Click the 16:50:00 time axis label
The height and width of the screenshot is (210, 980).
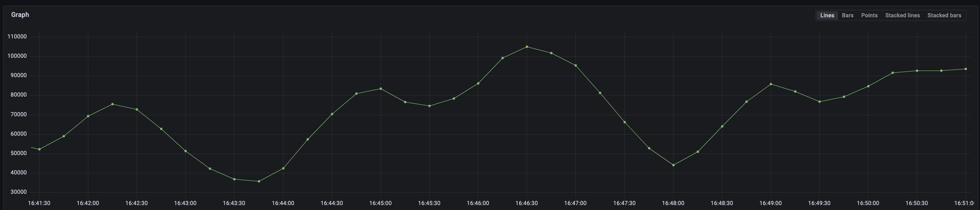[x=868, y=203]
